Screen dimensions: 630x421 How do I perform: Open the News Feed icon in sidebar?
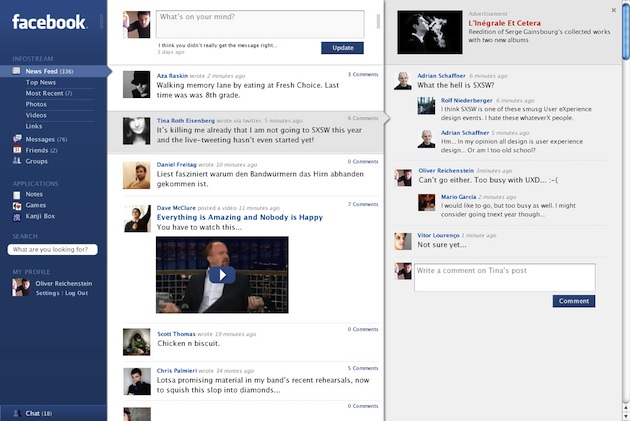(x=16, y=71)
